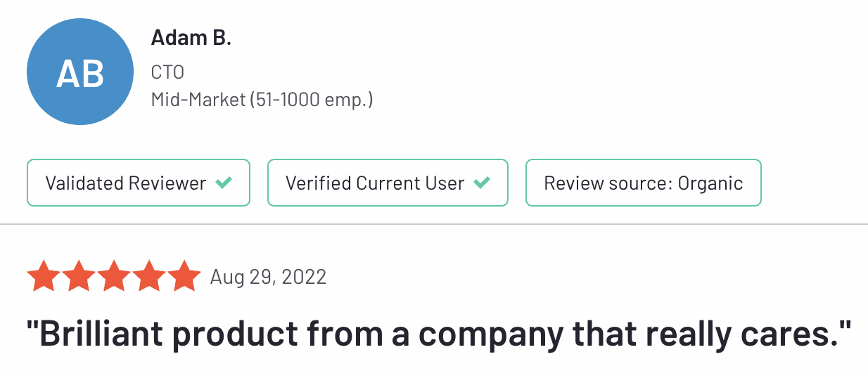Click the horizontal divider line below badges
Image resolution: width=868 pixels, height=378 pixels.
434,225
